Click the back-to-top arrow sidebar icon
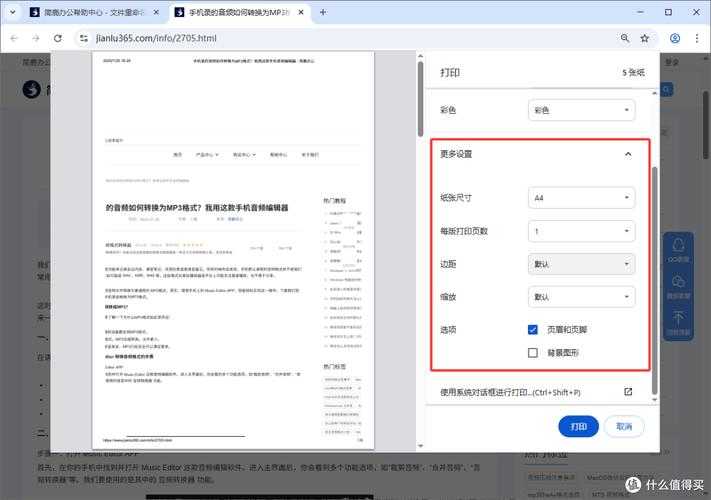Image resolution: width=711 pixels, height=500 pixels. pos(678,322)
